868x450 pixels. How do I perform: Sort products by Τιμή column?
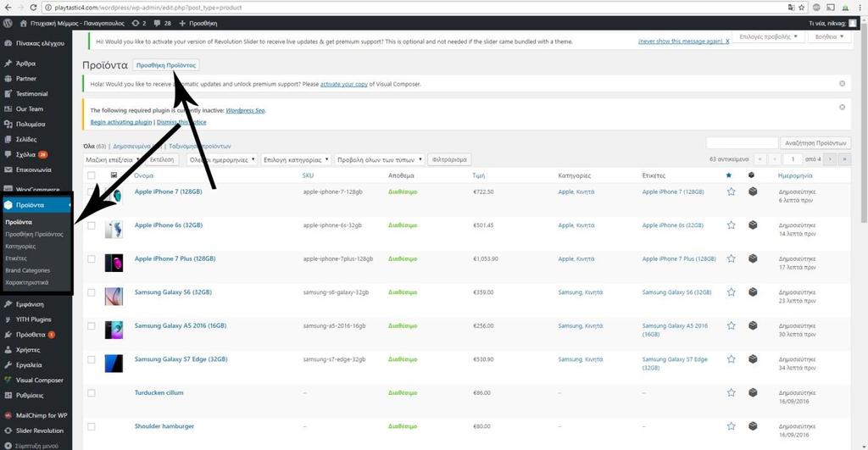[x=478, y=175]
